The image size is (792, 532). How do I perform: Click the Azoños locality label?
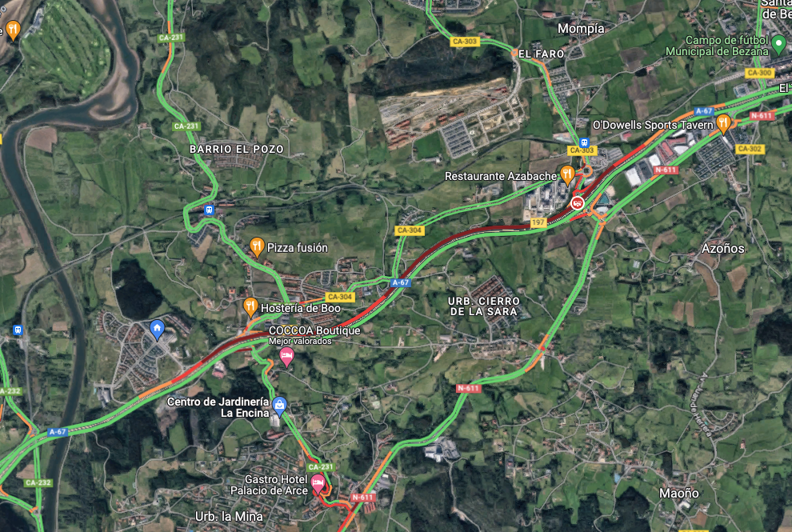(x=723, y=249)
